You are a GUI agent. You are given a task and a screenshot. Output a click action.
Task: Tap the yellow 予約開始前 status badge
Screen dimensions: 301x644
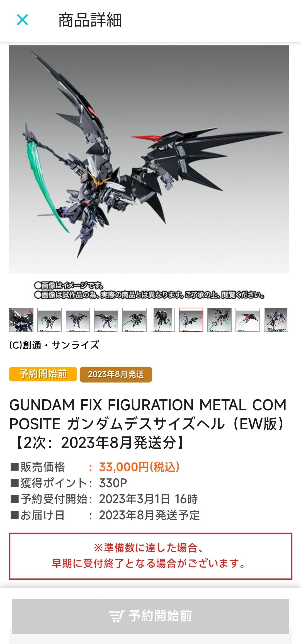(x=43, y=374)
